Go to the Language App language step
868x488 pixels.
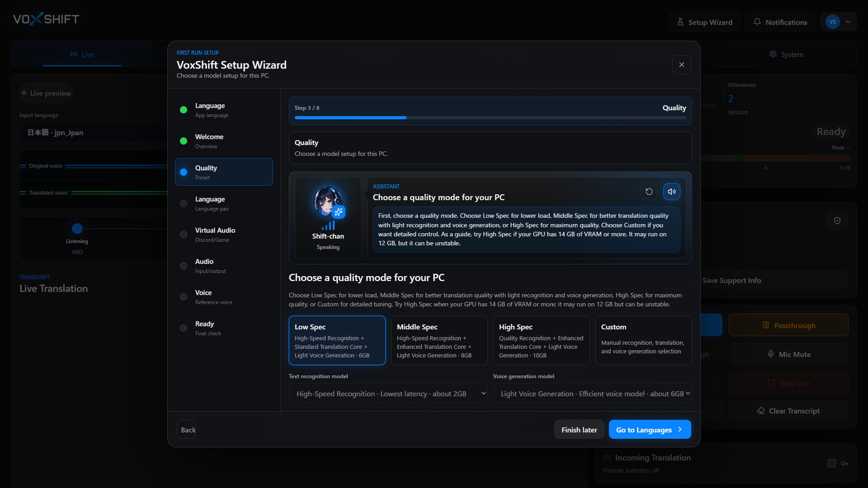[x=224, y=110]
